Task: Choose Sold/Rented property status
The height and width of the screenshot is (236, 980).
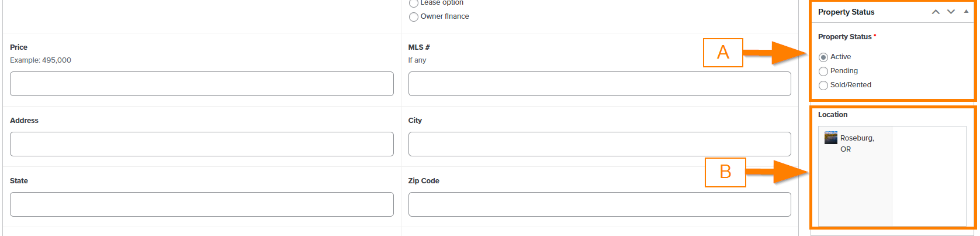Action: coord(823,85)
